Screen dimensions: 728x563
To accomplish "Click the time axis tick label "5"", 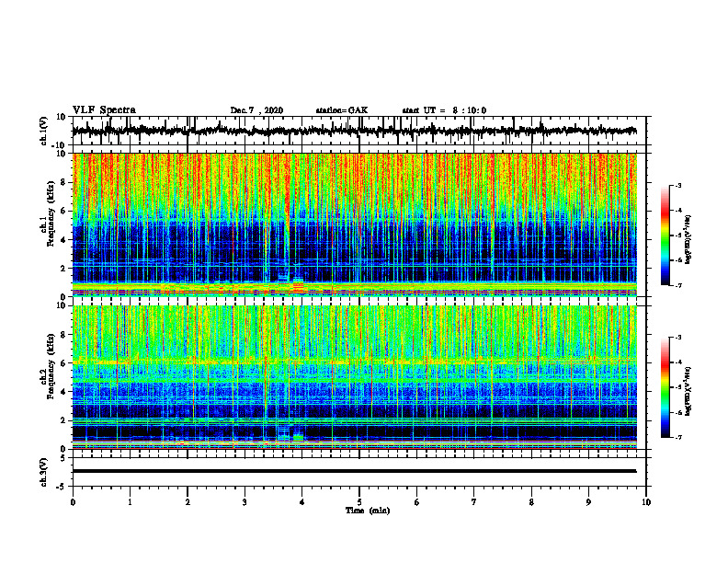I will click(x=359, y=502).
